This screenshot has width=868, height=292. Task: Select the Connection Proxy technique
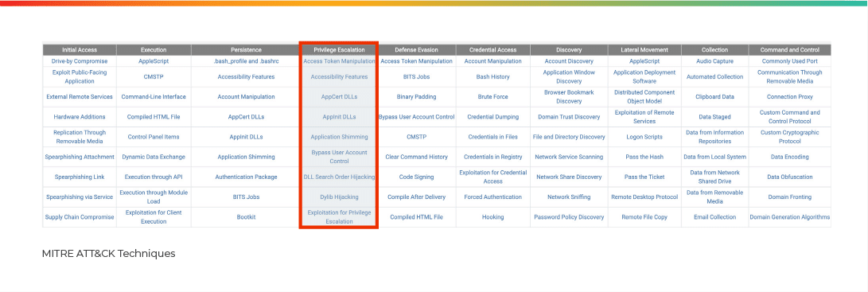[790, 96]
